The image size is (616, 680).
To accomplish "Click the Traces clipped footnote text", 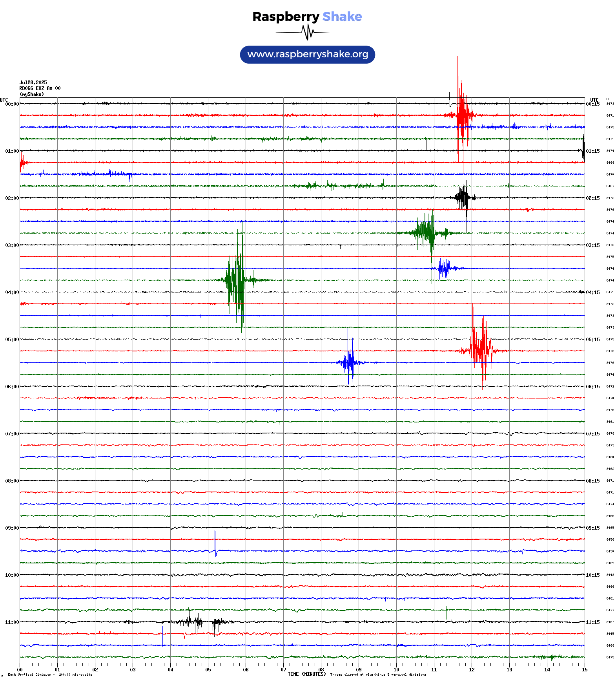I will click(378, 675).
